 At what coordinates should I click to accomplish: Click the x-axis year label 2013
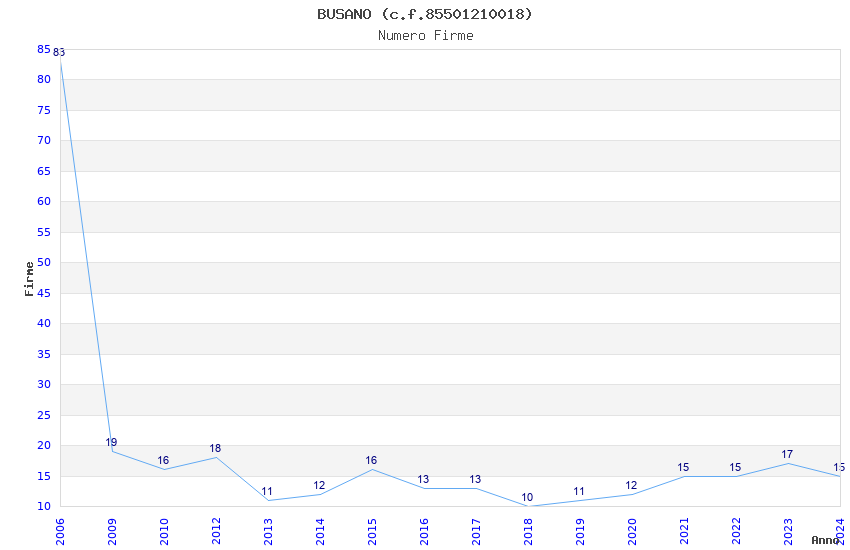tap(268, 531)
